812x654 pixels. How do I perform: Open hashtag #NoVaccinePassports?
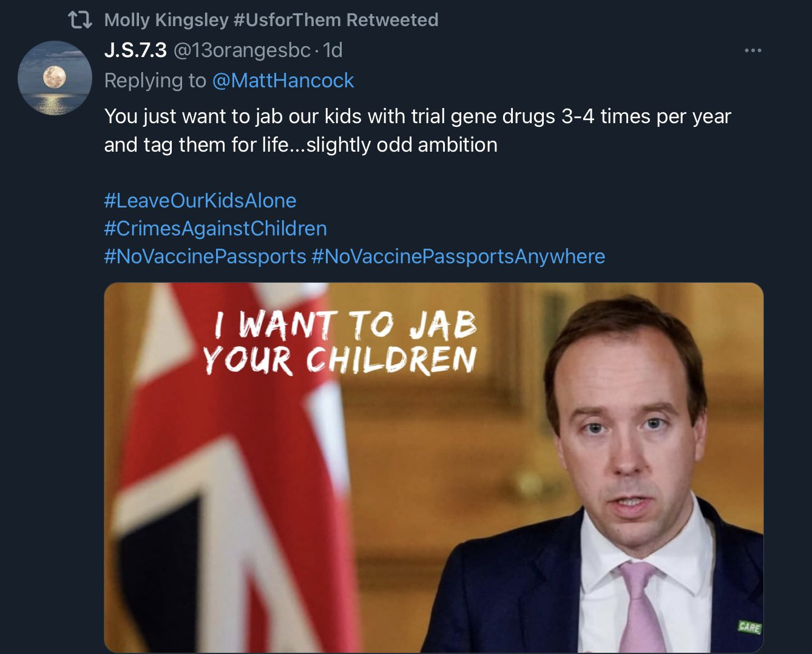point(205,257)
